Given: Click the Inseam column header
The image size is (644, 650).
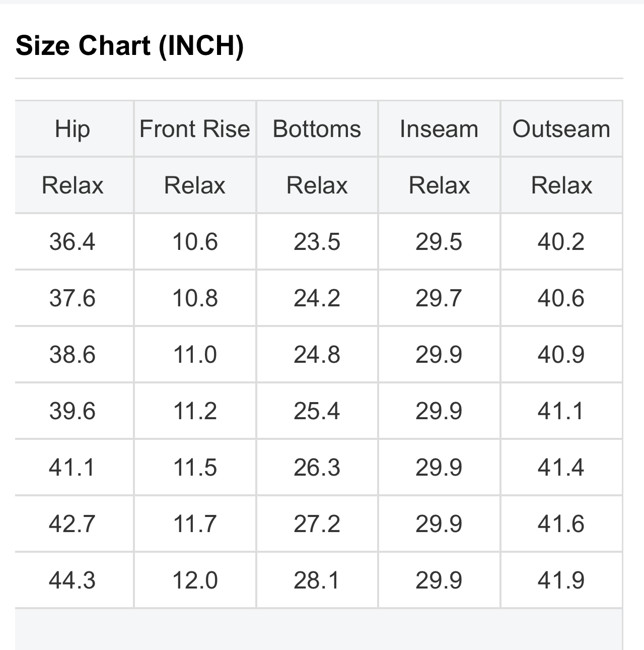Looking at the screenshot, I should (439, 129).
